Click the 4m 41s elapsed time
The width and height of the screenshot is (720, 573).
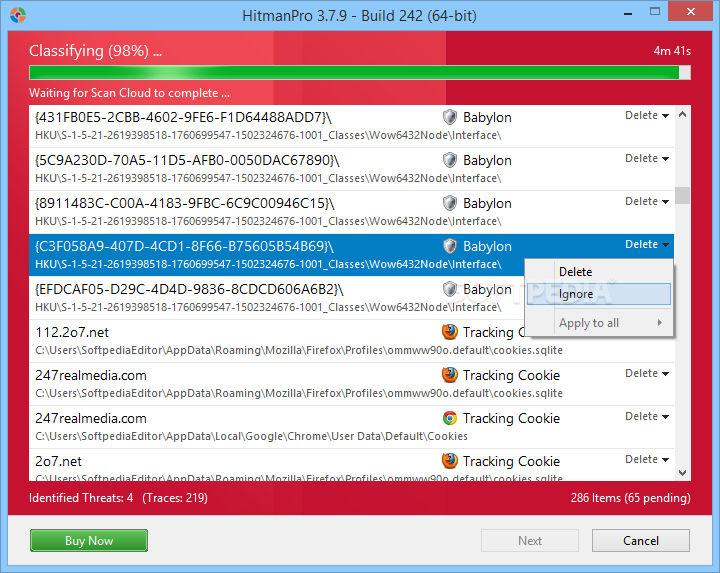pos(672,51)
